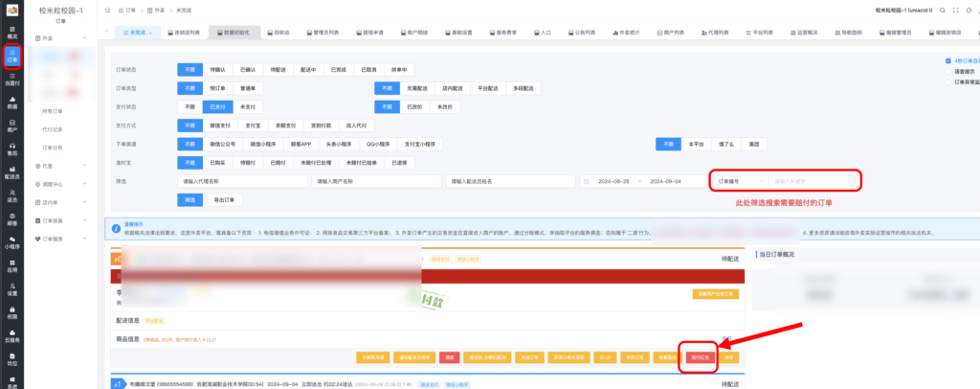Open 云服务 cloud icon in sidebar
Viewport: 980px width, 389px height.
point(11,336)
